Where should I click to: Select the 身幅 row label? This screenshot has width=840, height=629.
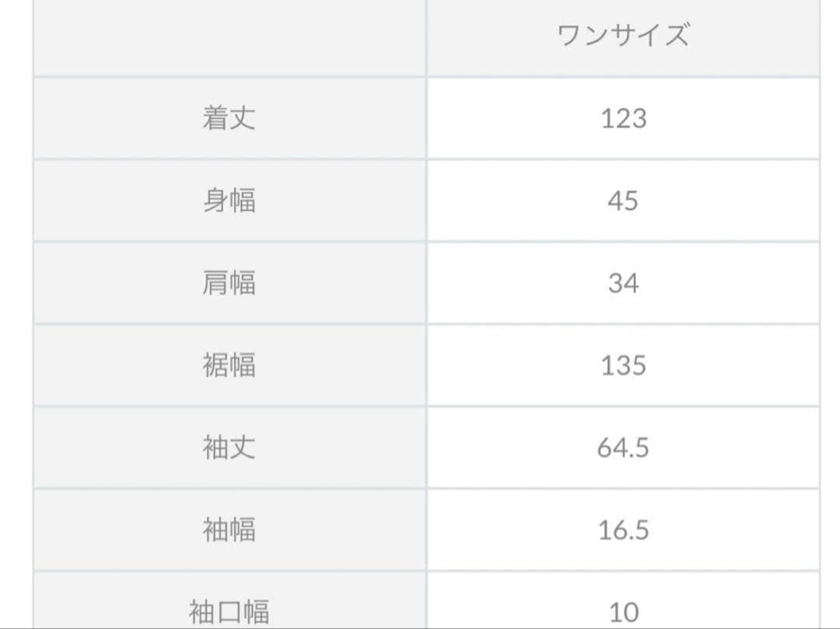[x=229, y=201]
